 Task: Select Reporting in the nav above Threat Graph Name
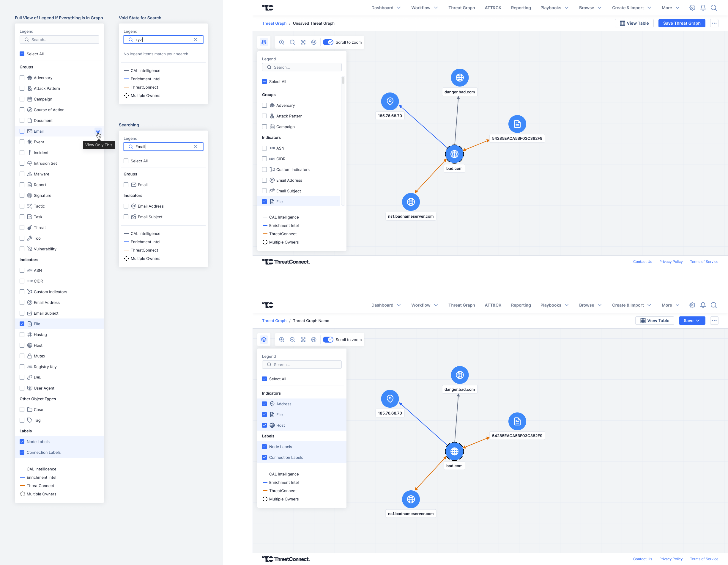521,305
